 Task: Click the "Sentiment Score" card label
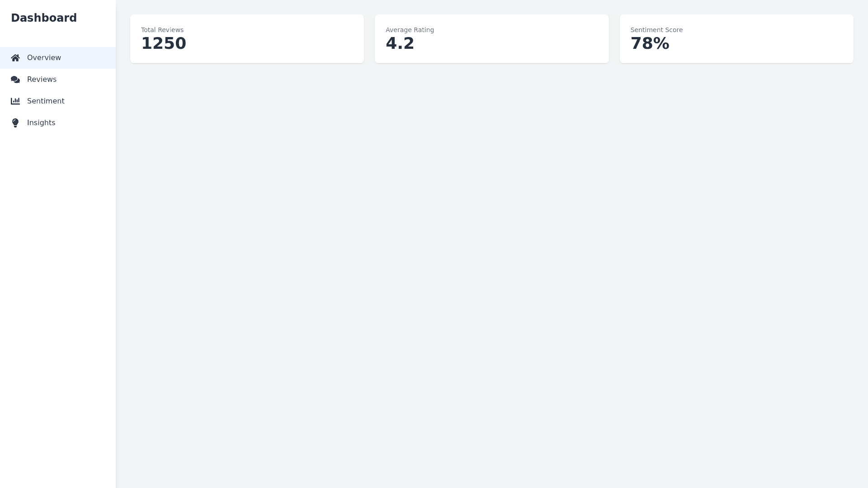pos(656,30)
